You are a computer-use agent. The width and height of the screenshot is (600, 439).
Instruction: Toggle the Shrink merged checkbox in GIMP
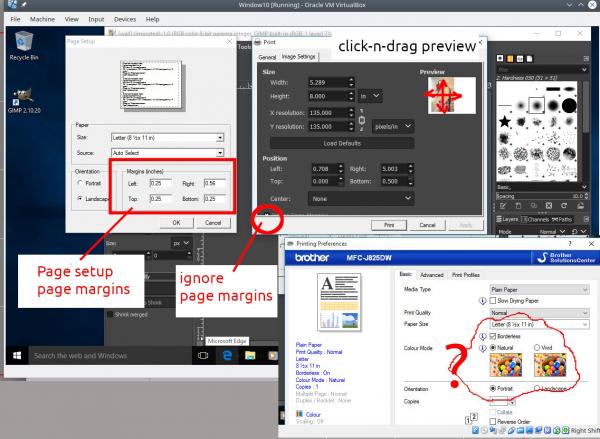click(x=110, y=315)
